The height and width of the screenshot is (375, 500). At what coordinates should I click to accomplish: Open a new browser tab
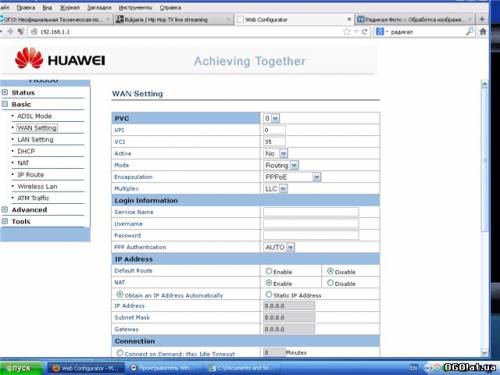(x=482, y=19)
